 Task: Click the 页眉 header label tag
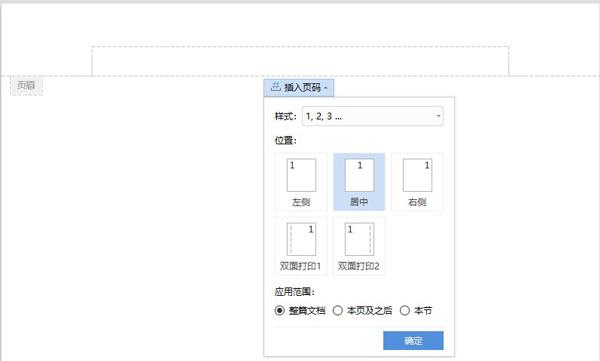(x=26, y=85)
